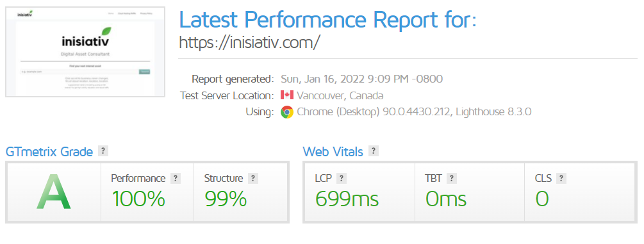
Task: Click the Chrome browser logo icon
Action: click(287, 111)
